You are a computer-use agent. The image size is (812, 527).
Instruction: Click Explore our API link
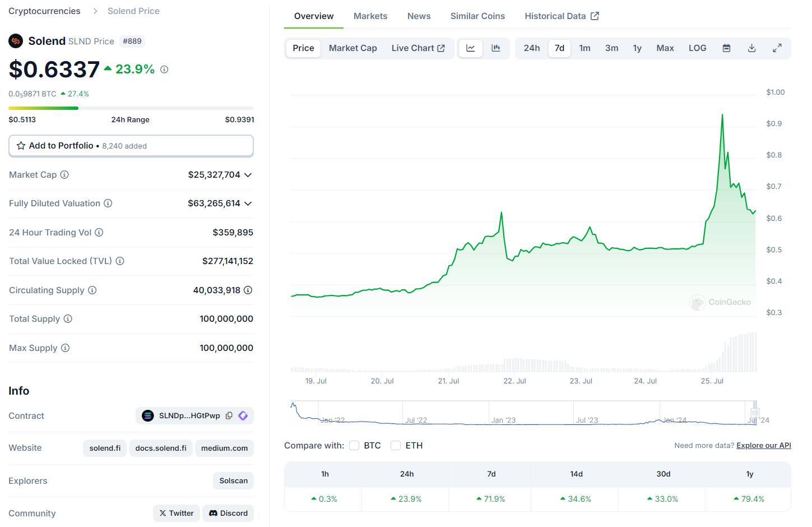[x=764, y=446]
